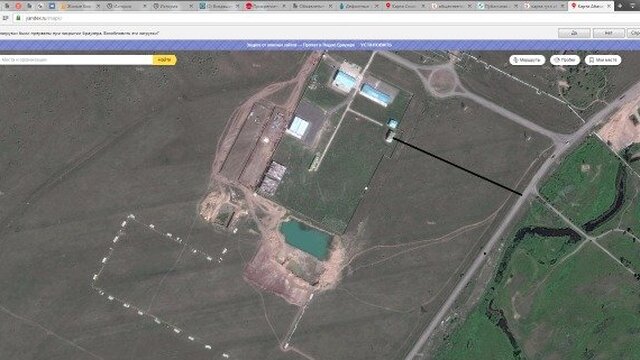
Task: Click the teal pond on the satellite map
Action: point(306,238)
